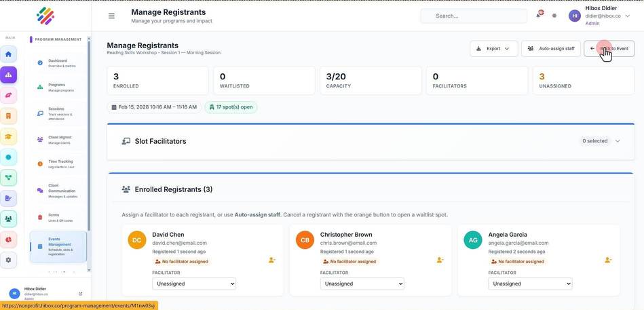
Task: Open Client Communication menu item
Action: click(58, 191)
